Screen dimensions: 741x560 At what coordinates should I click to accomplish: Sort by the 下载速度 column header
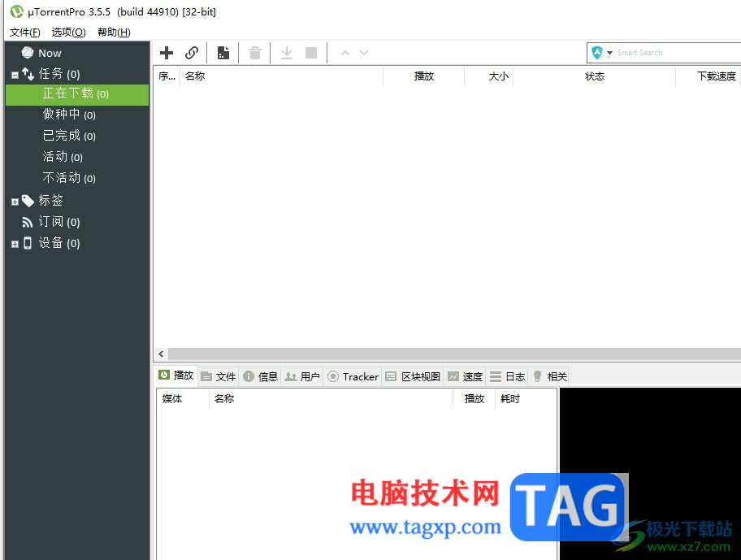[708, 76]
